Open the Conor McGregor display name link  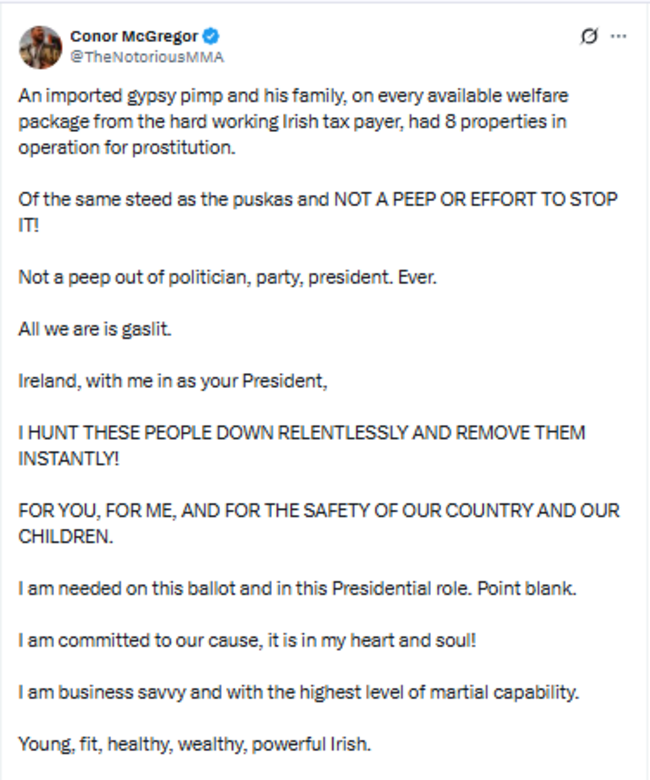click(134, 37)
